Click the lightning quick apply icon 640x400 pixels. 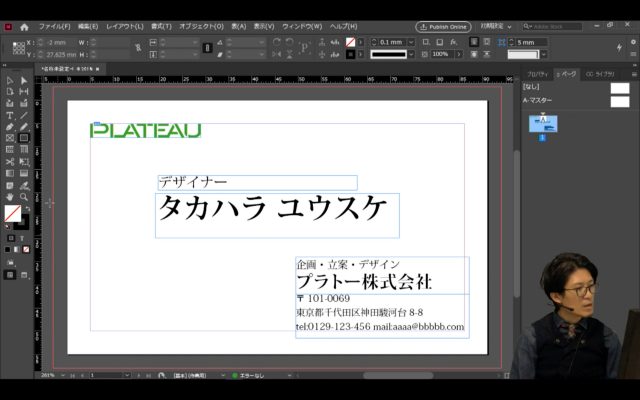(x=619, y=47)
